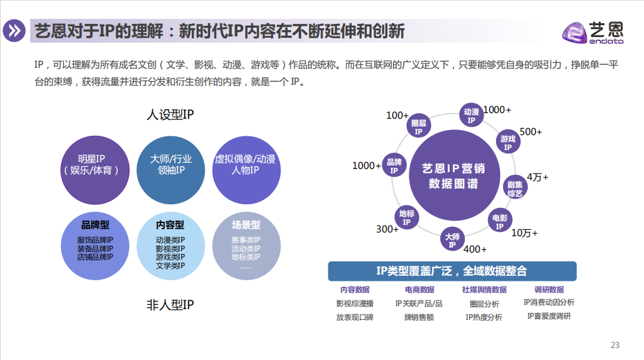The image size is (644, 360).
Task: Click the 虚拟偶像/动漫人物IP circle
Action: click(245, 165)
